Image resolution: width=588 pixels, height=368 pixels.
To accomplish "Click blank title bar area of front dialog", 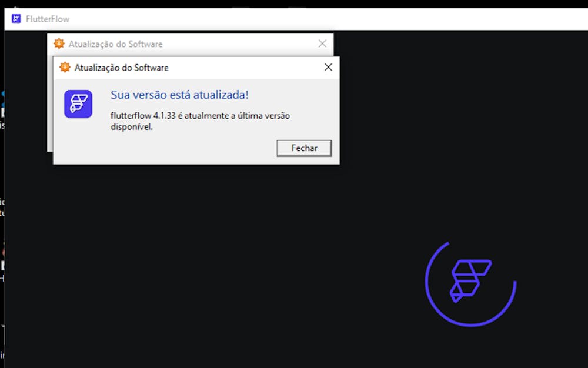I will (244, 68).
